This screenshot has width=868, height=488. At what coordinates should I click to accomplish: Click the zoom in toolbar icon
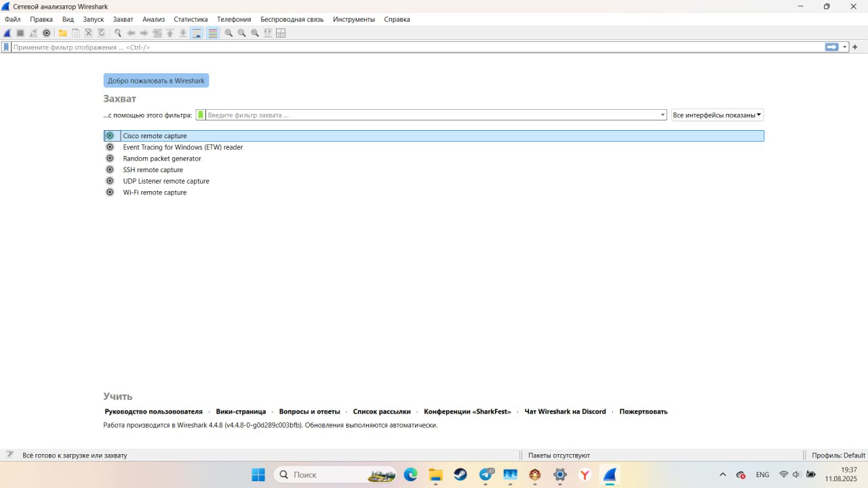229,33
